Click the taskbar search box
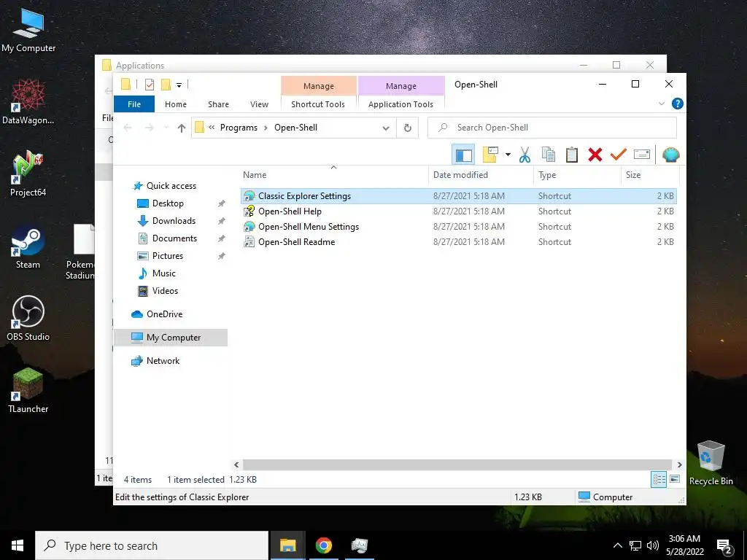 [152, 545]
